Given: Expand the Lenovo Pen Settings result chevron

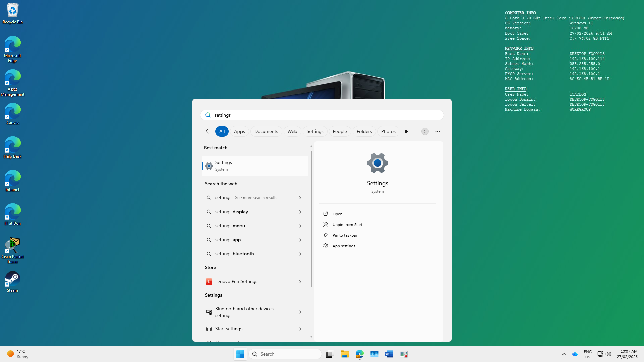Looking at the screenshot, I should point(300,282).
